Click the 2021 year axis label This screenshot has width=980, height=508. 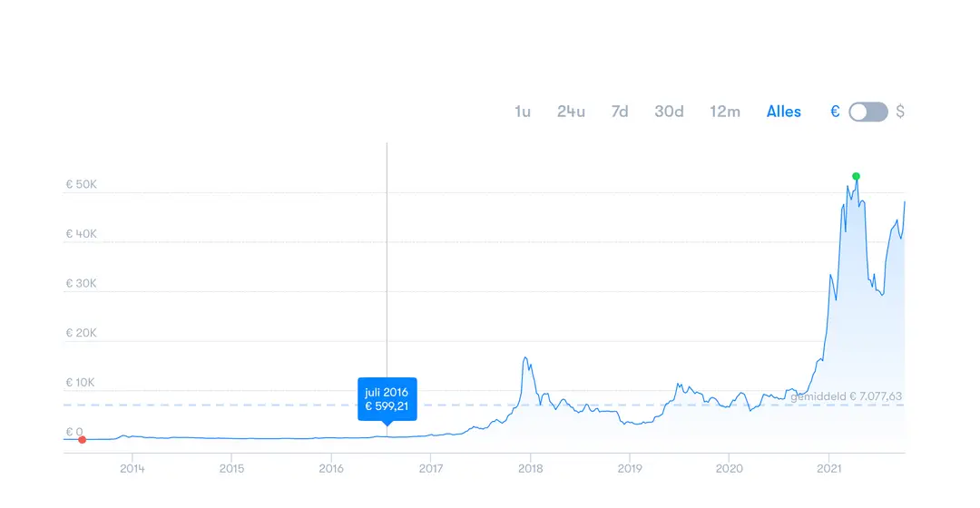[828, 469]
